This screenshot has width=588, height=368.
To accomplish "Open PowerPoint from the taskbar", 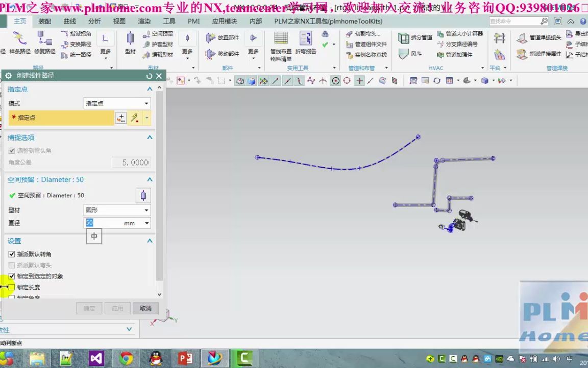I will pyautogui.click(x=185, y=359).
